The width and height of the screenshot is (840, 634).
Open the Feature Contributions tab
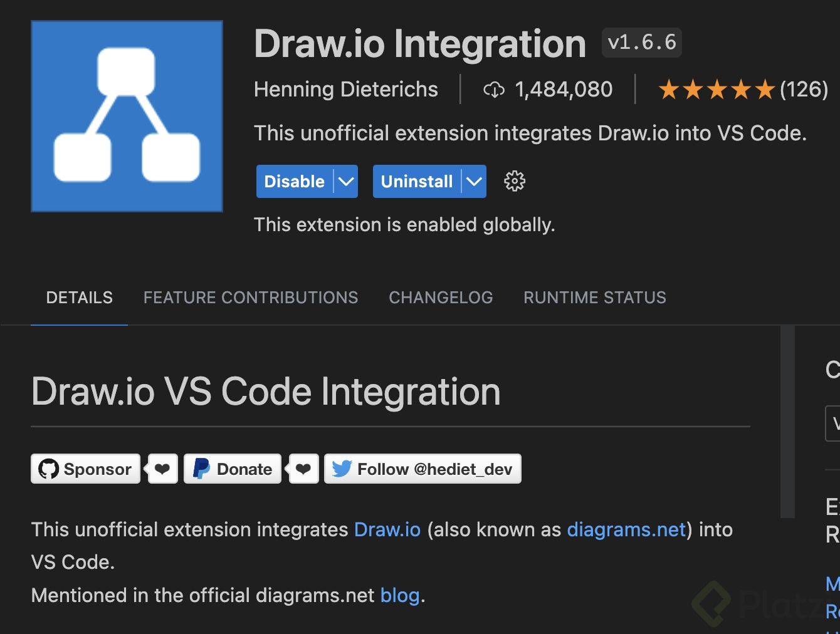(251, 298)
